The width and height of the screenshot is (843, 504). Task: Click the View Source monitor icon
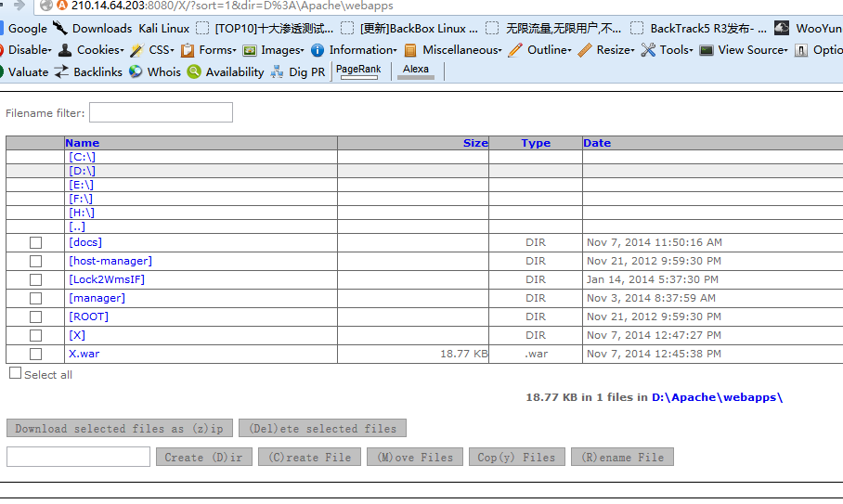707,50
